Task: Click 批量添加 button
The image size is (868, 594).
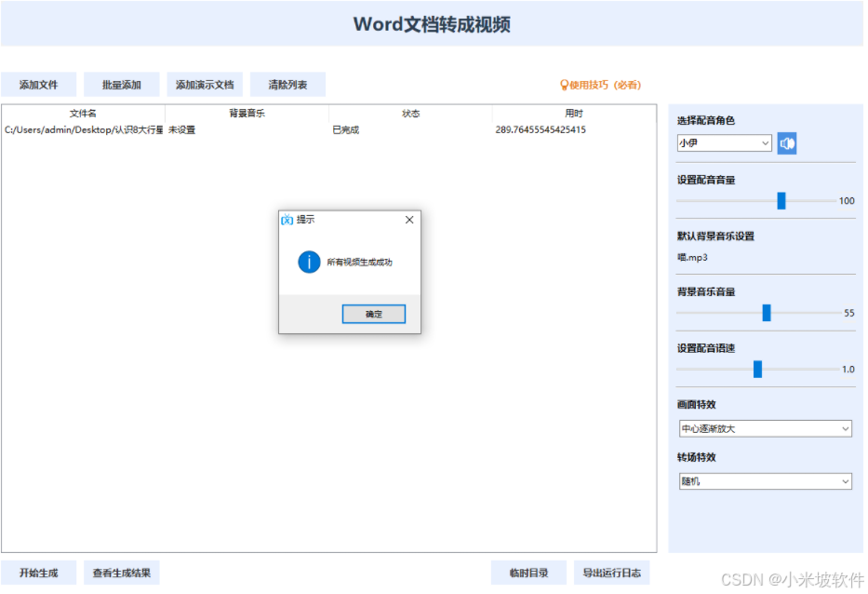Action: (x=121, y=85)
